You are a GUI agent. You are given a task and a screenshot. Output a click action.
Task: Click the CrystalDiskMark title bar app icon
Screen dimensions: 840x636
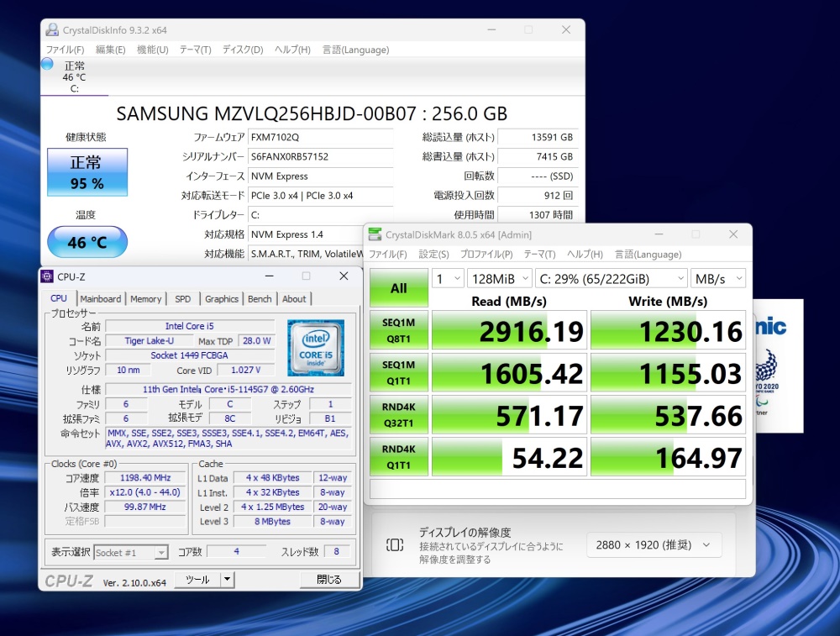coord(375,234)
